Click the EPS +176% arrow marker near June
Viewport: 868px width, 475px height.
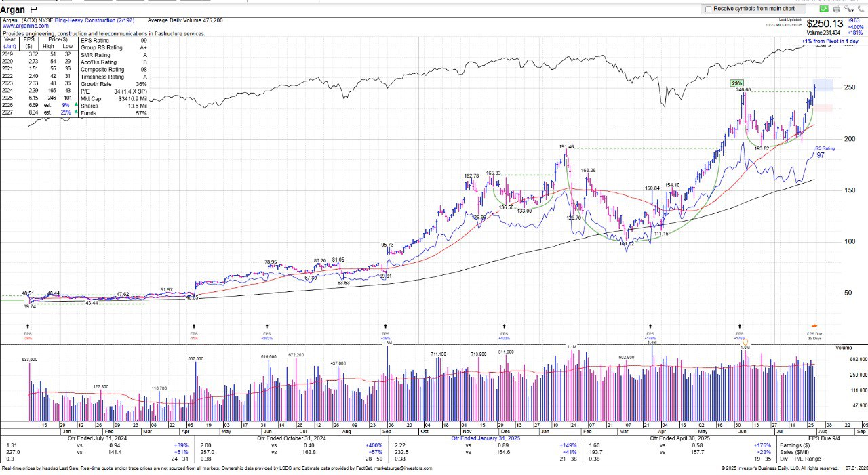(x=740, y=326)
